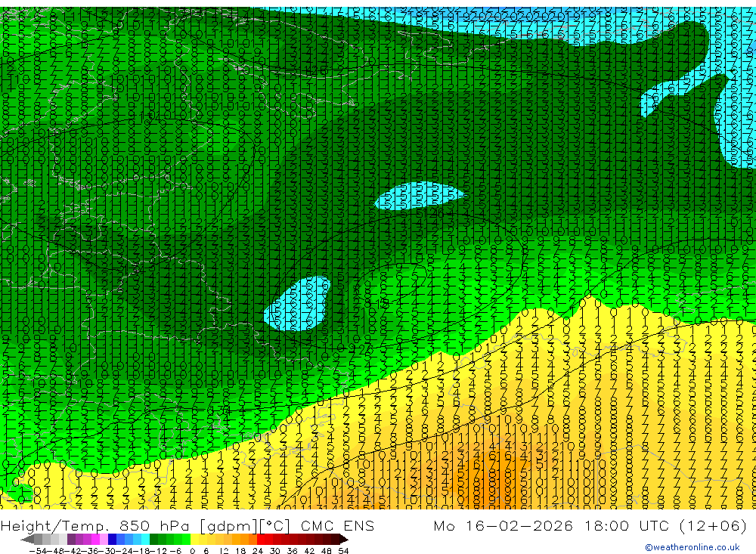Click the right arrow end of the color scale
Screen dimensions: 756x554
[344, 540]
